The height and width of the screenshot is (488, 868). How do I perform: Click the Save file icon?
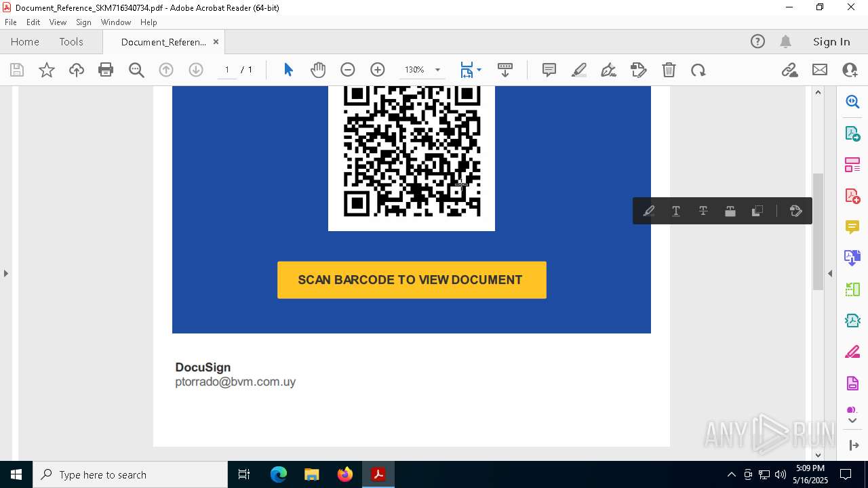point(17,70)
